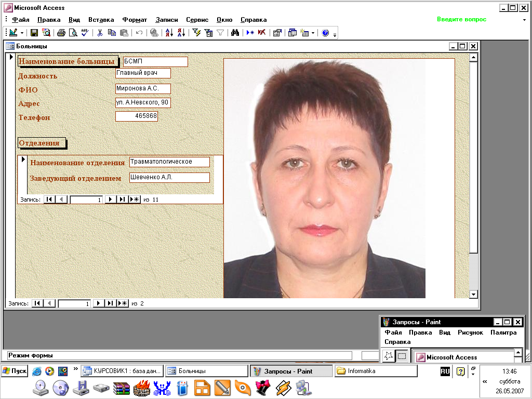Expand the New Object dropdown arrow
The width and height of the screenshot is (532, 399).
click(x=313, y=33)
